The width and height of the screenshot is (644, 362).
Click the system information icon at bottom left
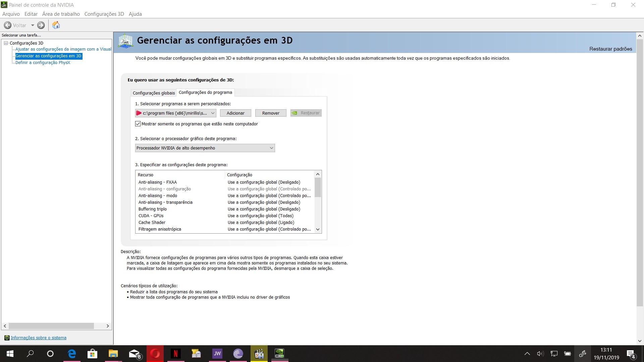7,338
